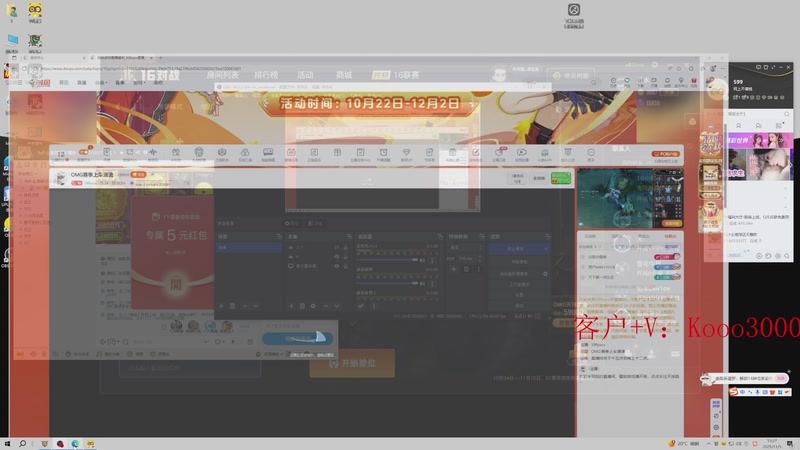Add a source in OBS Sources panel
The height and width of the screenshot is (450, 800).
(x=291, y=306)
